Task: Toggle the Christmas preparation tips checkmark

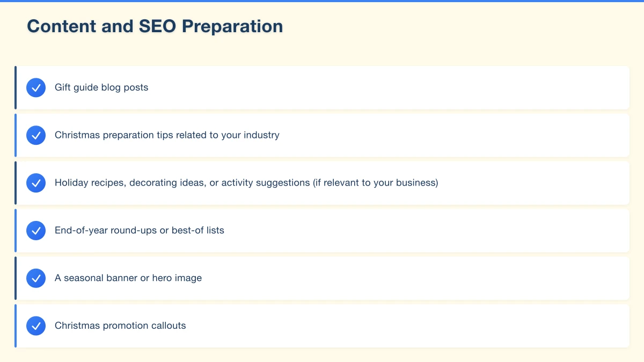Action: coord(36,135)
